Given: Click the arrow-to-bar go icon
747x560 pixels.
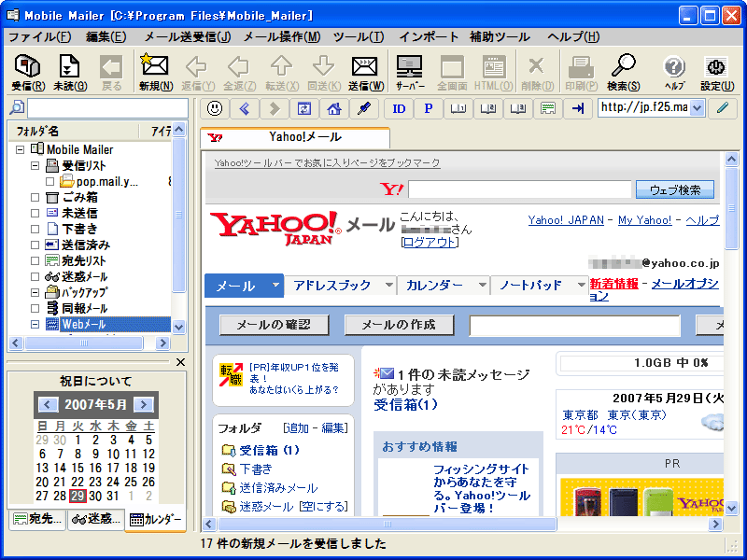Looking at the screenshot, I should tap(577, 108).
